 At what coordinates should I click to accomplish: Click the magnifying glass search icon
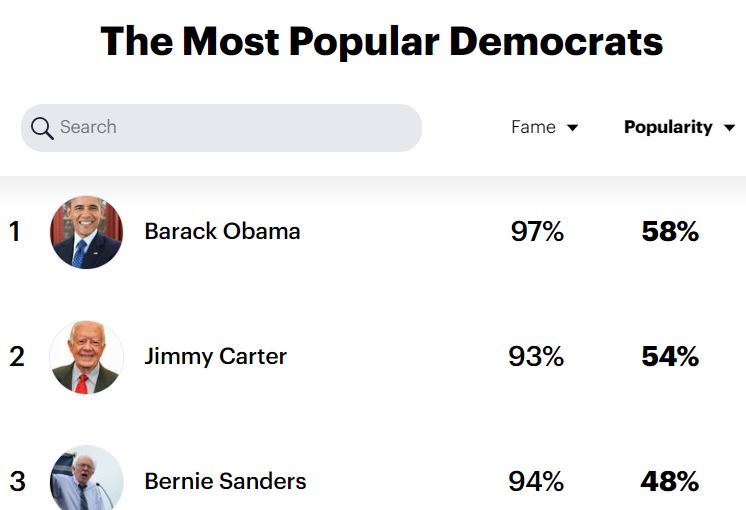coord(42,128)
